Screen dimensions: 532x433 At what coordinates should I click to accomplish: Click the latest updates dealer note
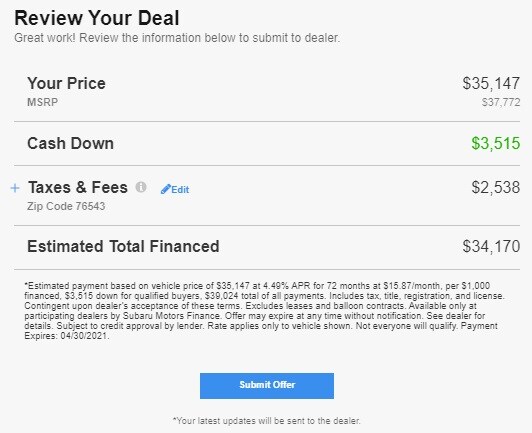tap(267, 421)
